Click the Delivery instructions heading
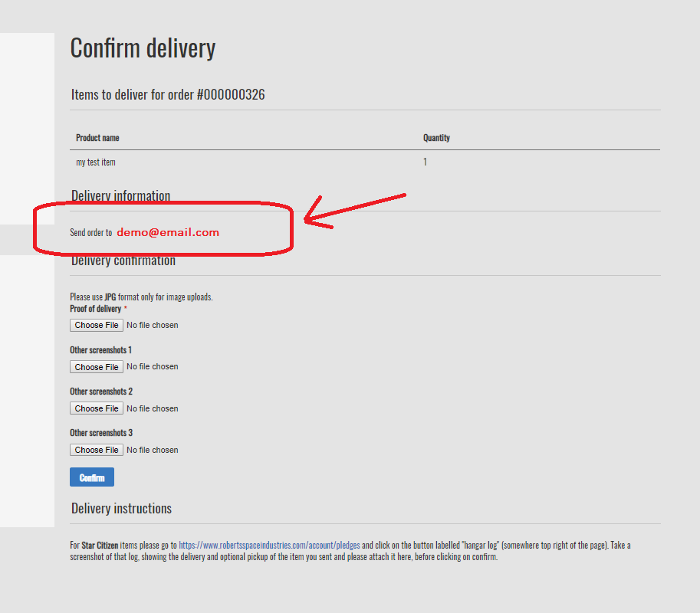Viewport: 700px width, 613px height. 121,509
